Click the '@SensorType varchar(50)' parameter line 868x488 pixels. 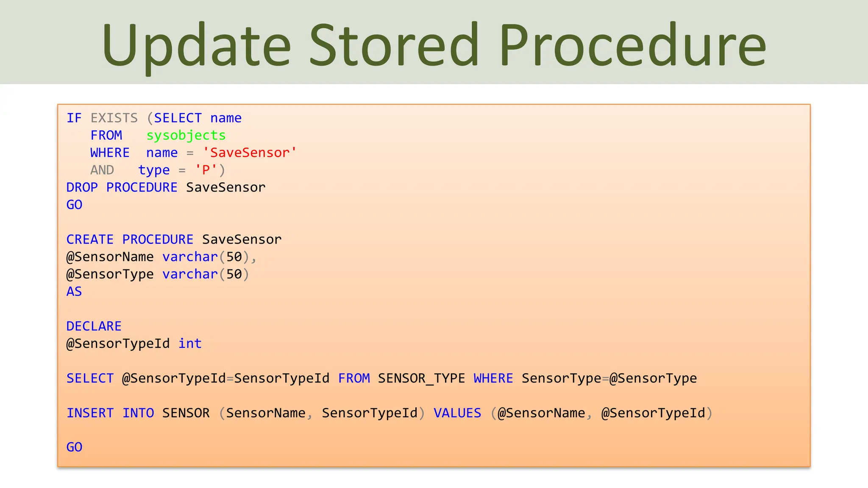(x=158, y=274)
